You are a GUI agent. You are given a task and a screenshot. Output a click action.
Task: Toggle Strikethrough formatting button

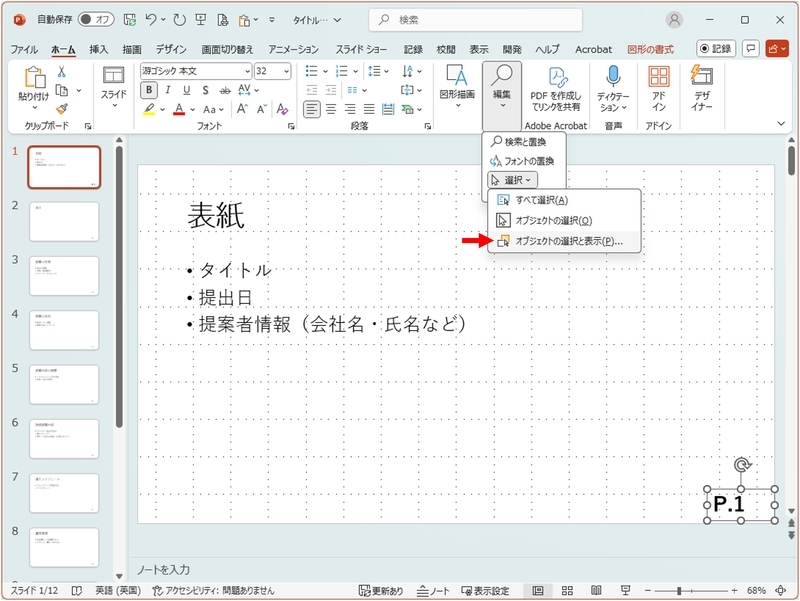(x=224, y=90)
